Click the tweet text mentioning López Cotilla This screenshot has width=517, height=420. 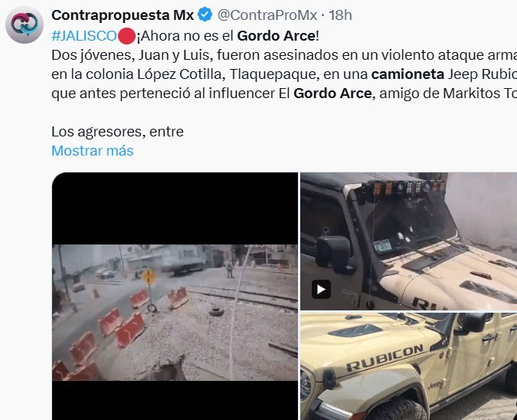[284, 74]
